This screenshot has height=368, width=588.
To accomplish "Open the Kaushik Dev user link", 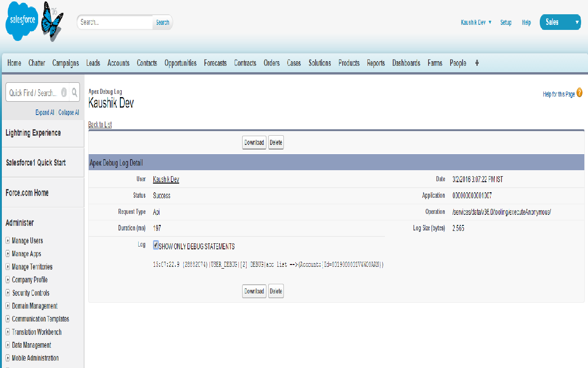I will coord(166,179).
